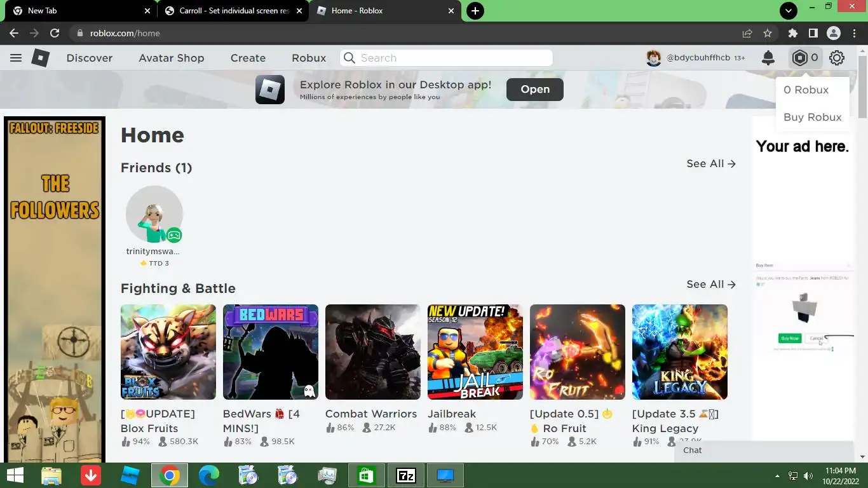Click the Fallout: Freeside ad banner
Viewport: 868px width, 488px height.
point(55,289)
